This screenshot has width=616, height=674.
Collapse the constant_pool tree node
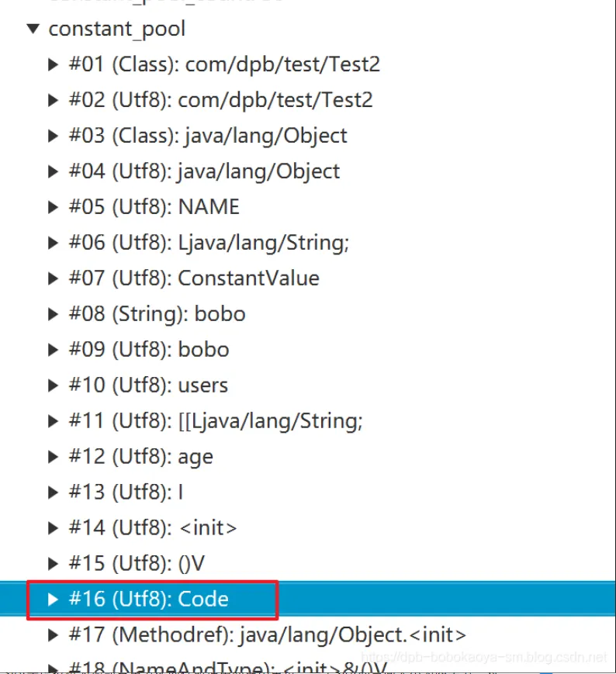click(33, 29)
